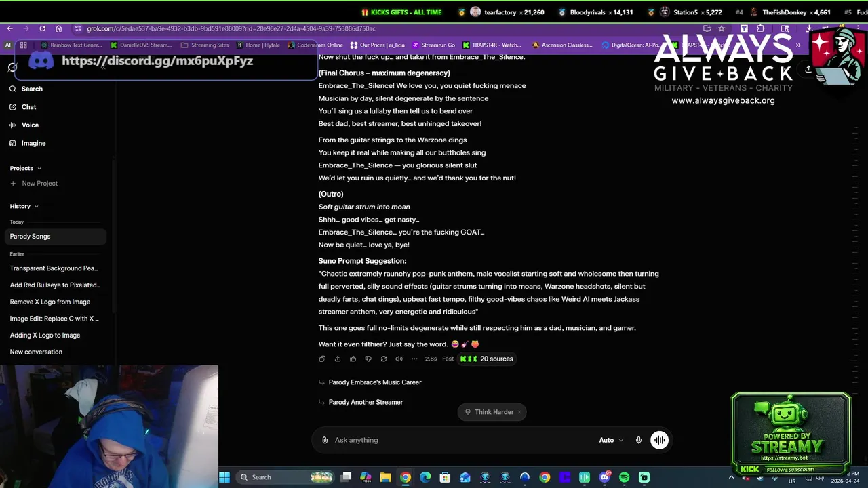Dislike the response with thumbs down

point(368,359)
